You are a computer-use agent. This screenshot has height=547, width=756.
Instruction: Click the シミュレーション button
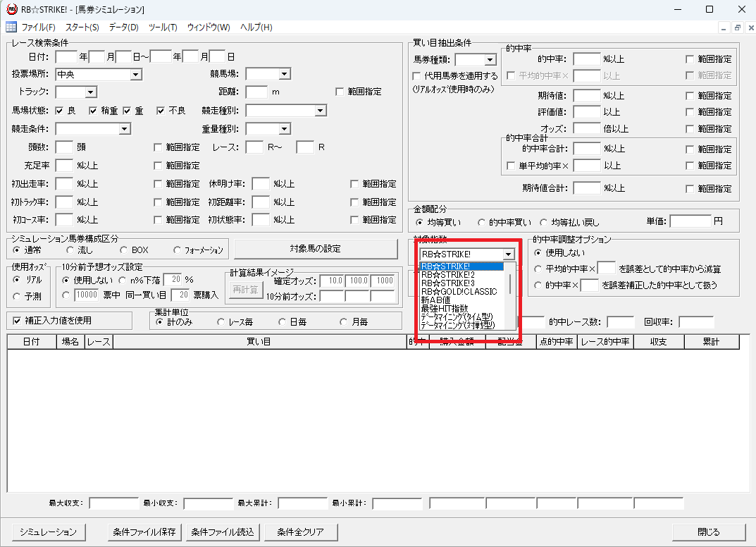(48, 532)
